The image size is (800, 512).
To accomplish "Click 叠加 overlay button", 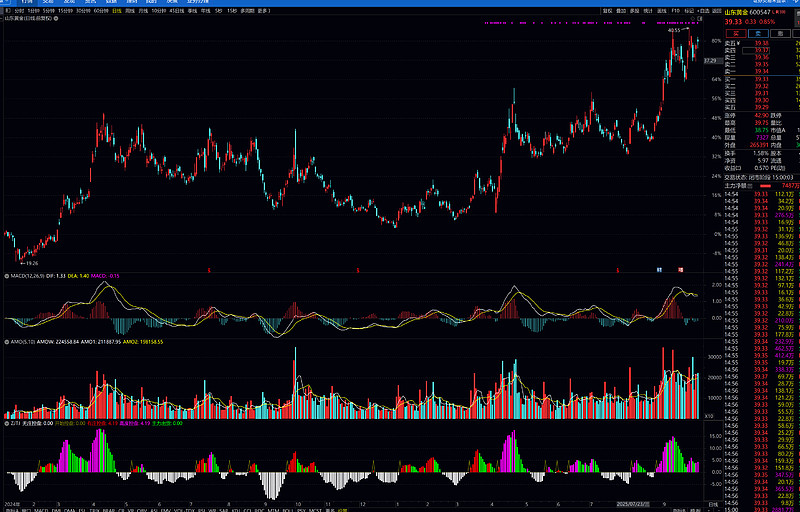I will tap(621, 11).
